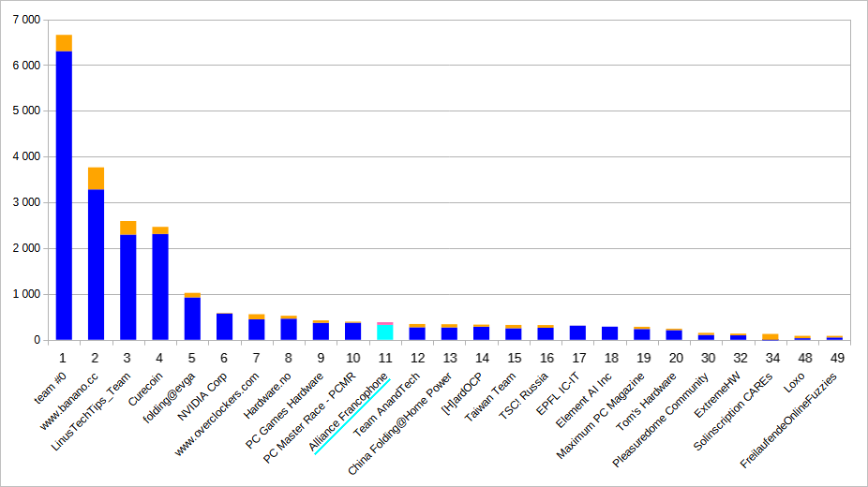Click the tall blue bar for team #0
Screen dimensions: 868x487
(x=64, y=195)
